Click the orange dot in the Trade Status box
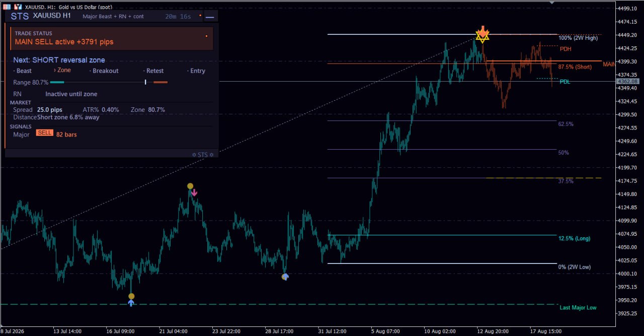The width and height of the screenshot is (644, 336). coord(206,36)
